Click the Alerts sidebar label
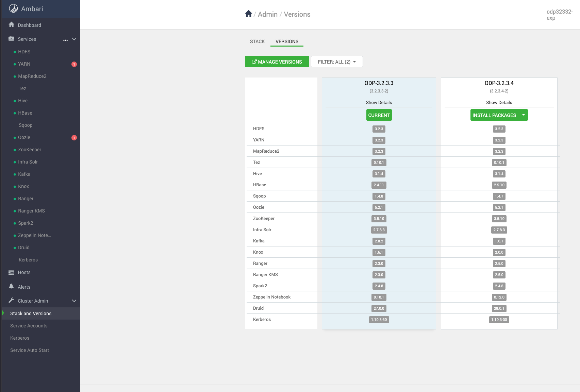Screen dimensions: 580x392 pos(24,287)
